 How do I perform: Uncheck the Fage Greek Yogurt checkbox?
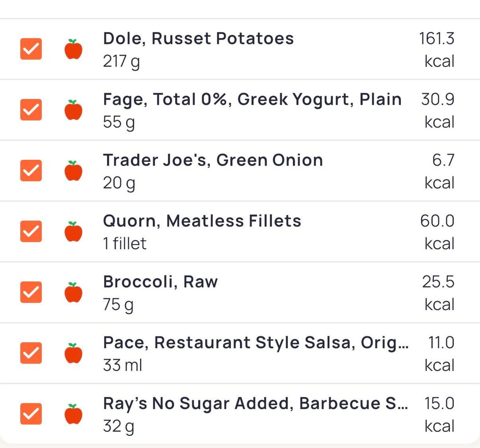pyautogui.click(x=31, y=110)
